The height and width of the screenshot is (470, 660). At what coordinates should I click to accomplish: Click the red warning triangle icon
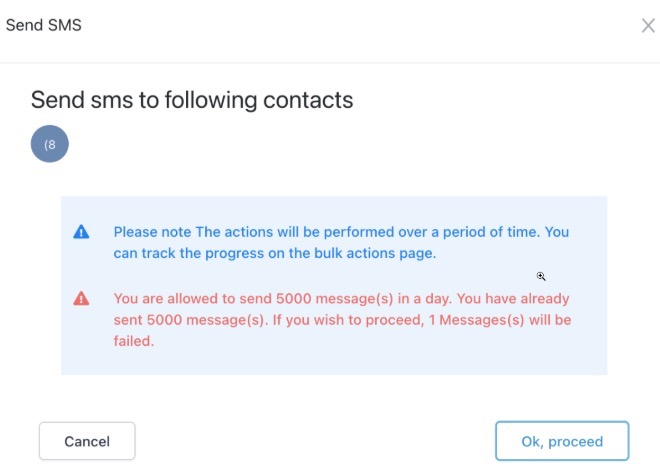82,298
